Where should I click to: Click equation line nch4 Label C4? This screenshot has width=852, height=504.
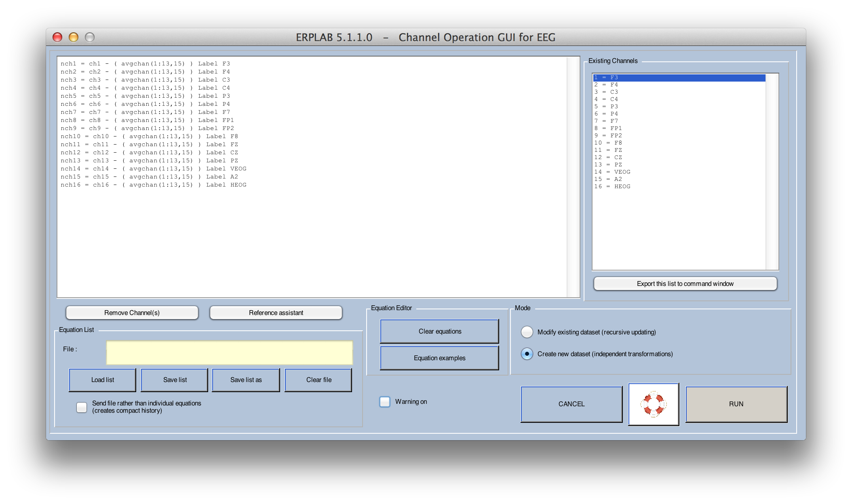145,88
